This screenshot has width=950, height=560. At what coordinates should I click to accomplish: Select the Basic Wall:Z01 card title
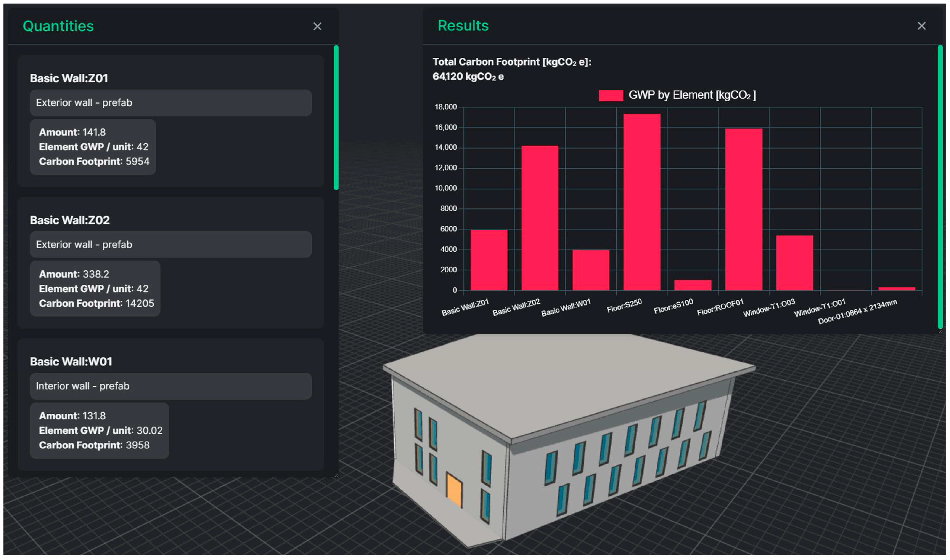[x=69, y=78]
